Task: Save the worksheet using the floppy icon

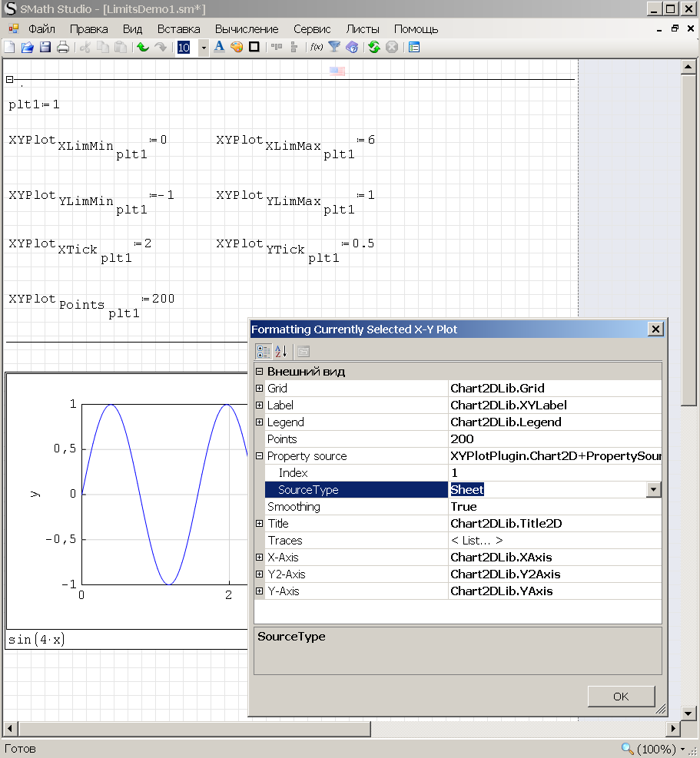Action: click(x=45, y=48)
